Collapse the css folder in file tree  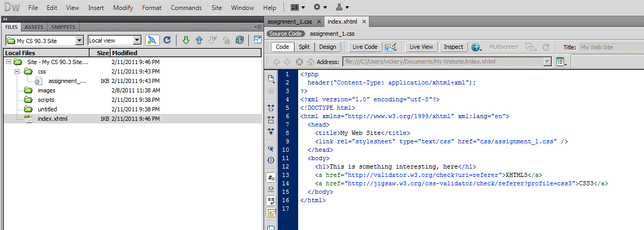[17, 71]
